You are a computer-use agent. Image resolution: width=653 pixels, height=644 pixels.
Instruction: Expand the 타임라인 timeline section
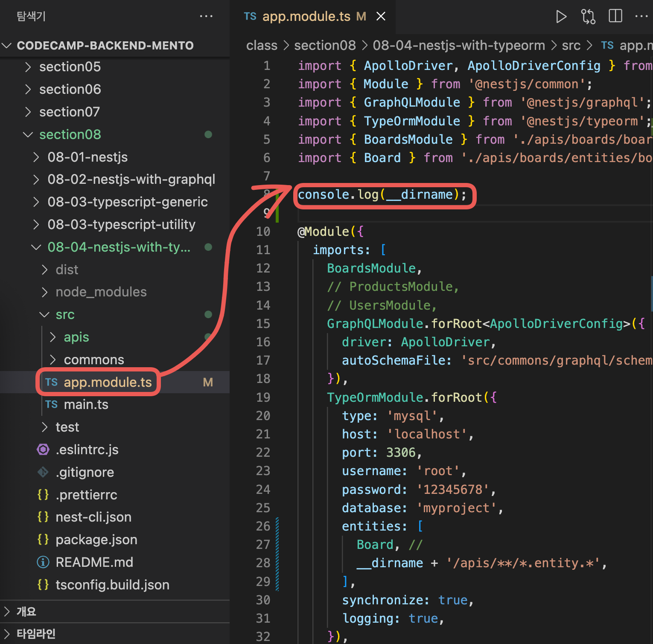(x=115, y=634)
